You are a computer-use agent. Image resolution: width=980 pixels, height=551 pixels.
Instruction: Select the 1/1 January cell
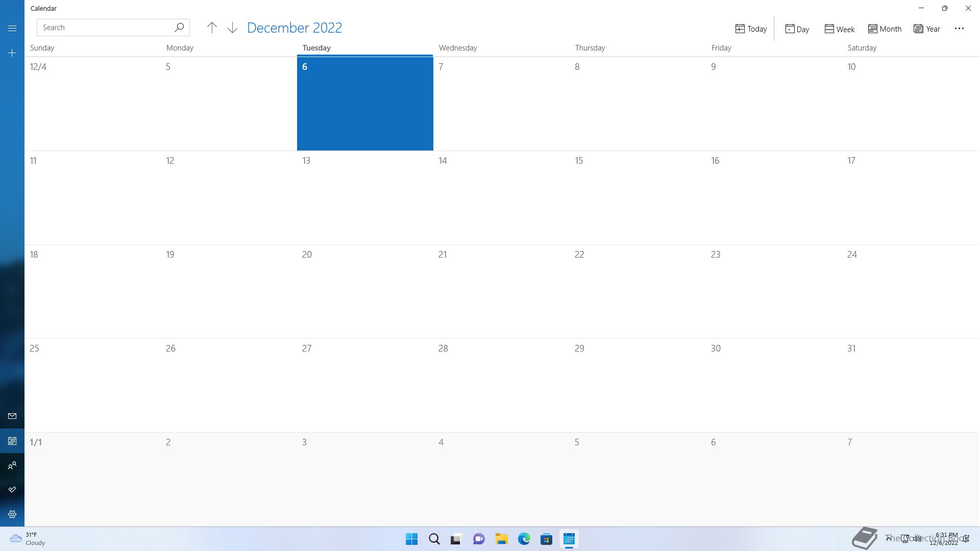[x=92, y=479]
